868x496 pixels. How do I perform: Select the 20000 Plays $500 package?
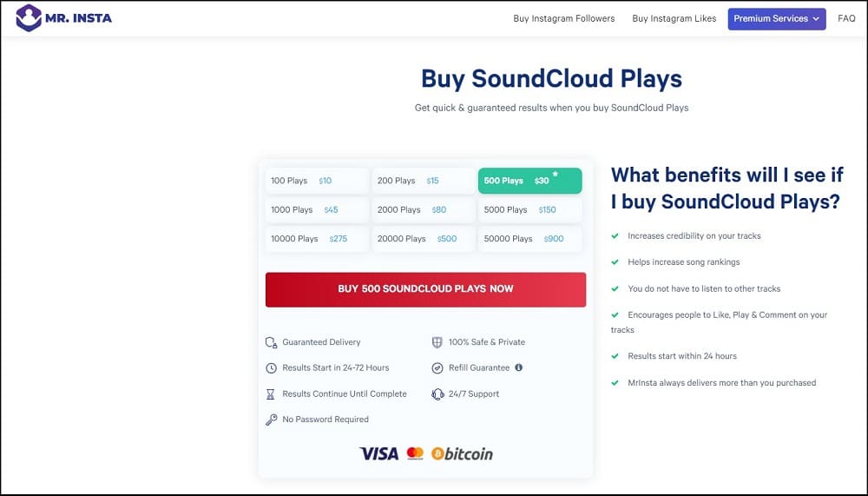(424, 239)
